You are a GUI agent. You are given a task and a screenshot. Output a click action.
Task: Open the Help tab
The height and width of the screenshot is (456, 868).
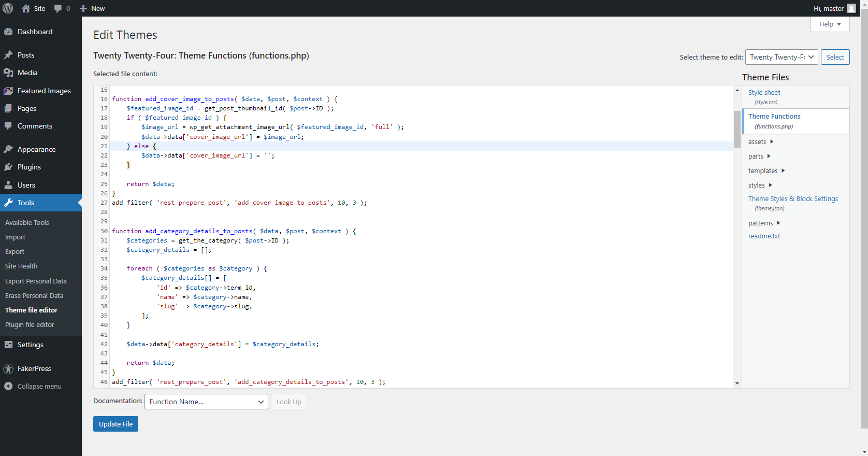pos(830,24)
